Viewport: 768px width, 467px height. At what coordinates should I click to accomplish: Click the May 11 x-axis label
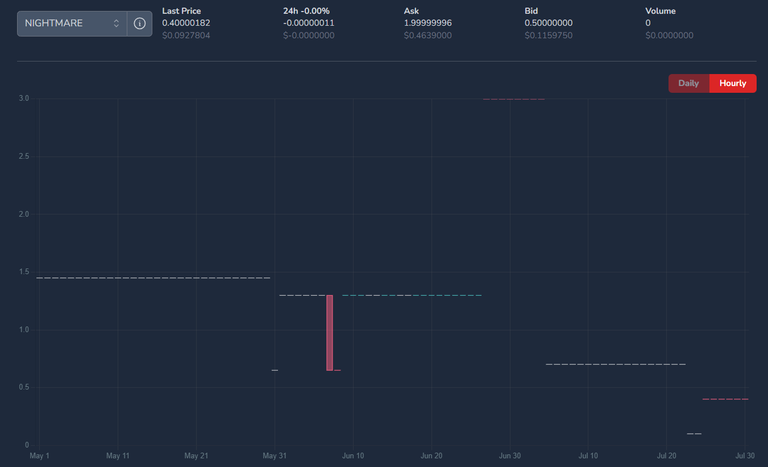point(118,456)
